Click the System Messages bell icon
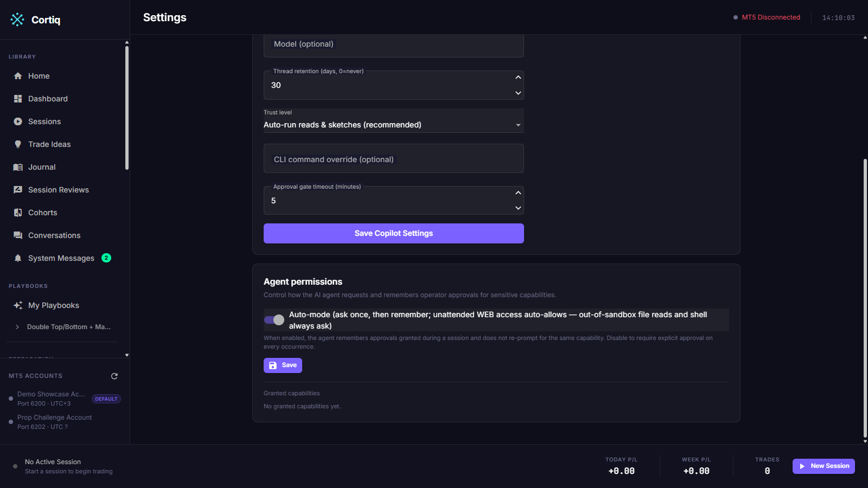868x488 pixels. click(18, 258)
